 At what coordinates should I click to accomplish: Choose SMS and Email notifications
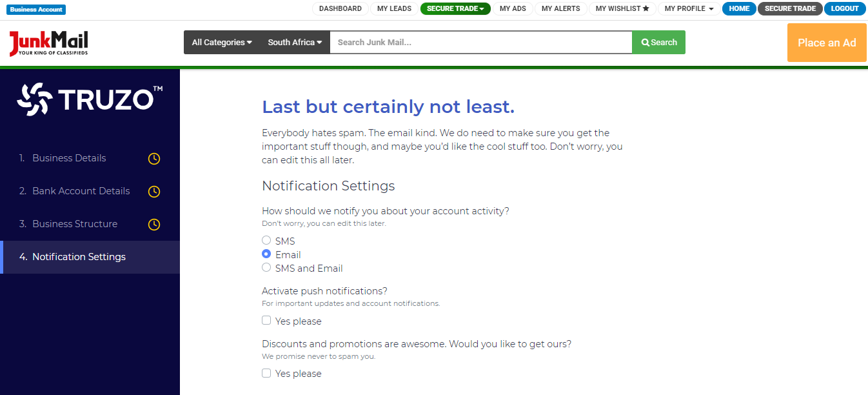click(266, 267)
